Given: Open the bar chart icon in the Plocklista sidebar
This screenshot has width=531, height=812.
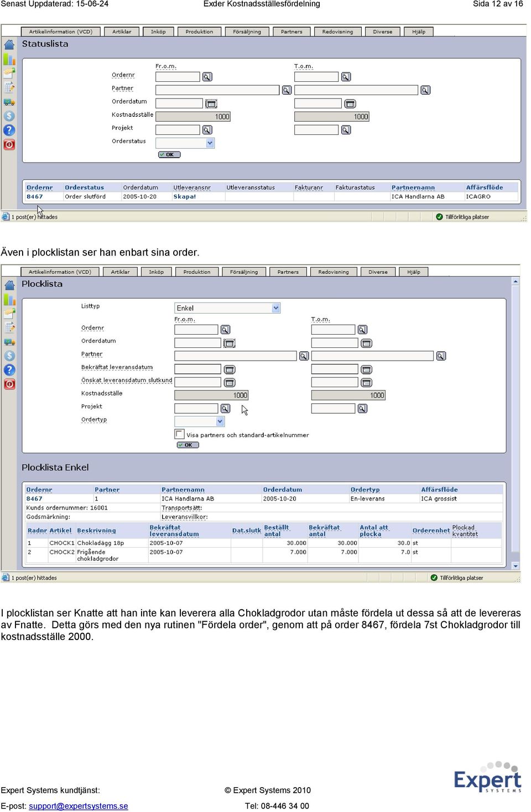Looking at the screenshot, I should coord(9,299).
